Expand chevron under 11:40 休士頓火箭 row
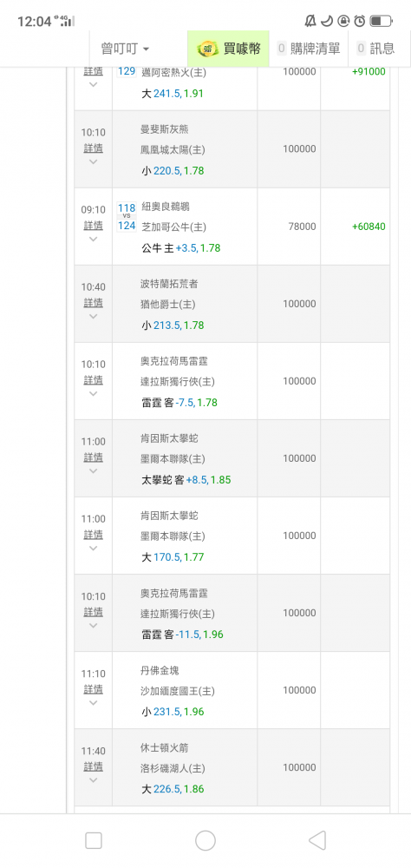 point(93,780)
